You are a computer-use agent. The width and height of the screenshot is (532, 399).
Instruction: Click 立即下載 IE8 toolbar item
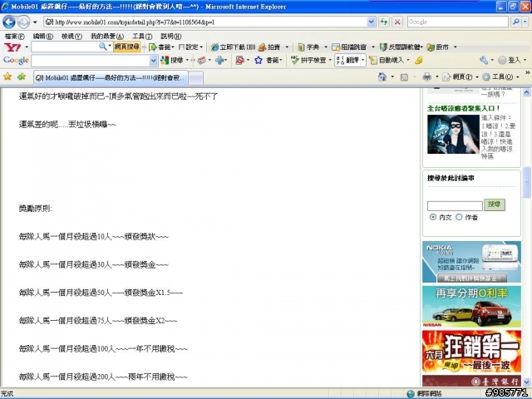pyautogui.click(x=233, y=47)
